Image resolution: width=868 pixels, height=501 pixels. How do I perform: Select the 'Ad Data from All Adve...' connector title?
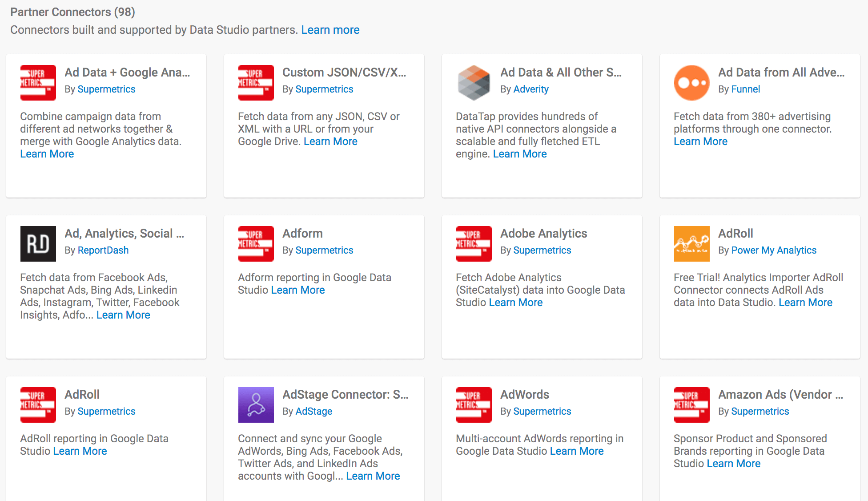781,73
